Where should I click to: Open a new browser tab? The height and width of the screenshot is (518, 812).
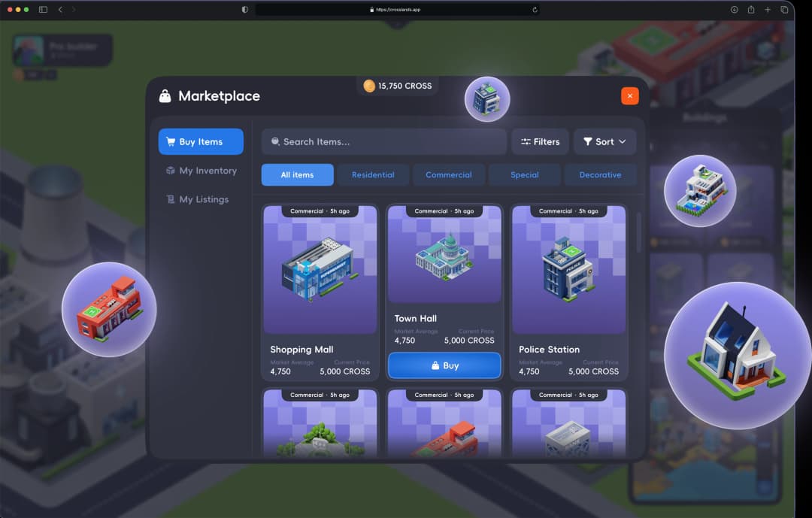coord(768,9)
